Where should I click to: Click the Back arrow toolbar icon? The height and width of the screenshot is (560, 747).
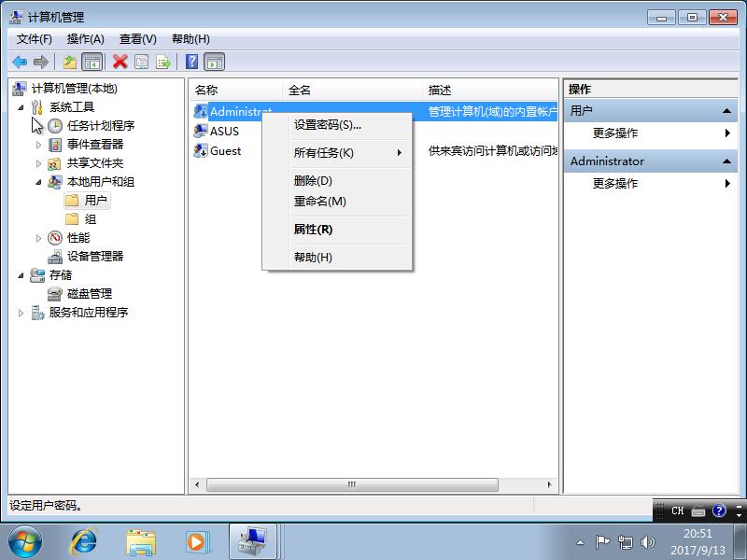[x=21, y=62]
